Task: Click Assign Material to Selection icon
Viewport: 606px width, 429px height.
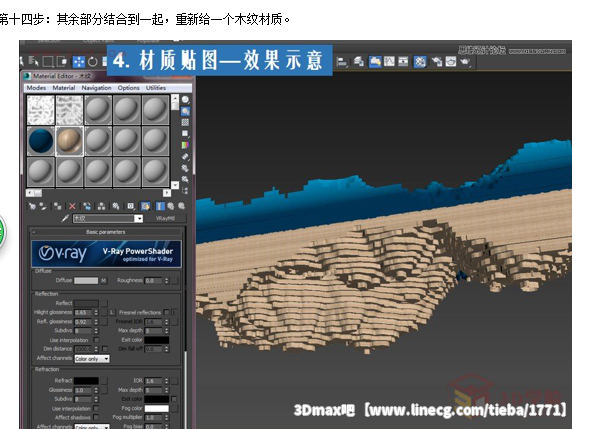Action: pos(58,206)
